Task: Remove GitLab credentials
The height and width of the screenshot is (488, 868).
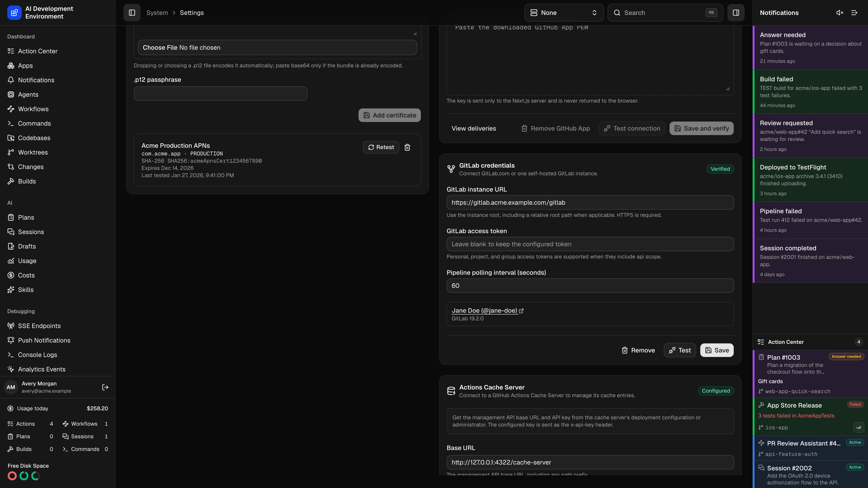Action: click(638, 350)
